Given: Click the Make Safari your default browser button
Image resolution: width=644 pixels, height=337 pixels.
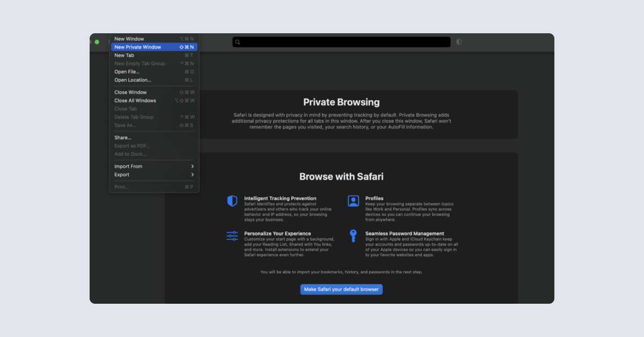Looking at the screenshot, I should [341, 289].
